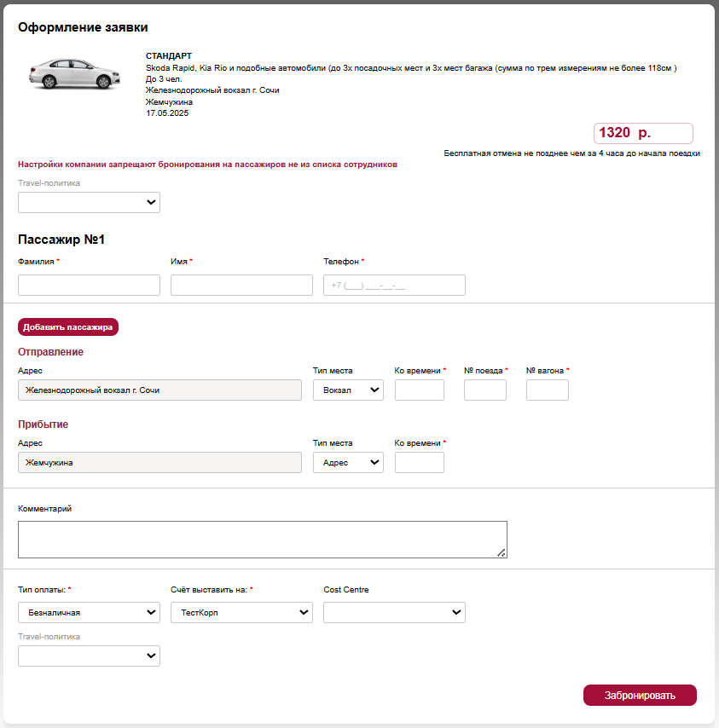Screen dimensions: 719x728
Task: Click the № поезда input field
Action: [485, 390]
